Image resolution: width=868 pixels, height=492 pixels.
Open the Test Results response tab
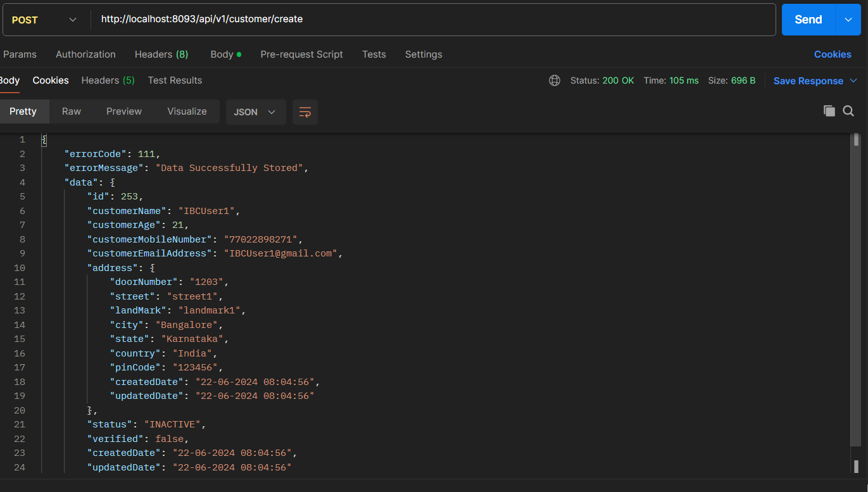175,80
